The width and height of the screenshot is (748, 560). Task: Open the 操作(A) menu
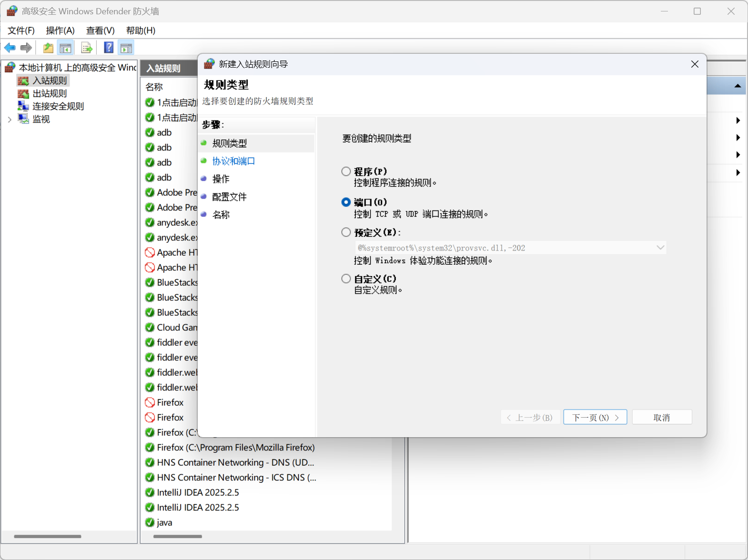[x=60, y=30]
